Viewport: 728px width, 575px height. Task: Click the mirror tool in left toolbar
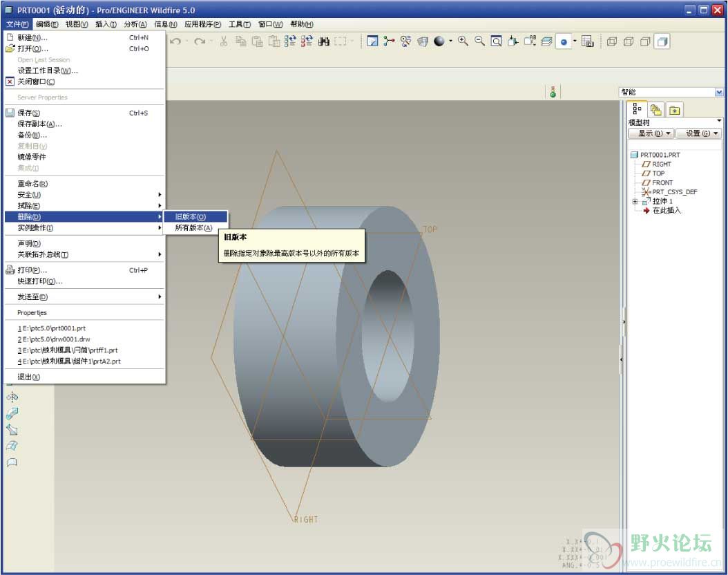(12, 397)
